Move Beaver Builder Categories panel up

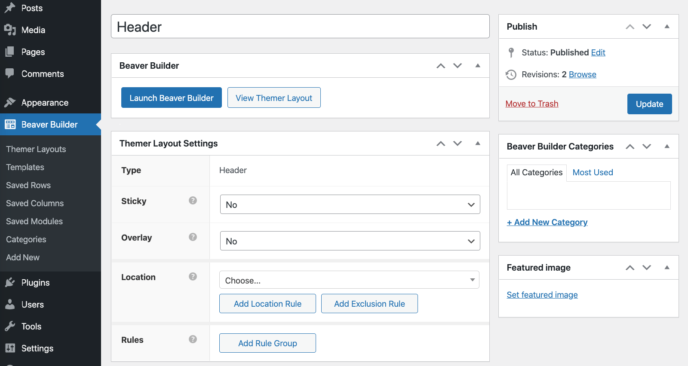630,147
